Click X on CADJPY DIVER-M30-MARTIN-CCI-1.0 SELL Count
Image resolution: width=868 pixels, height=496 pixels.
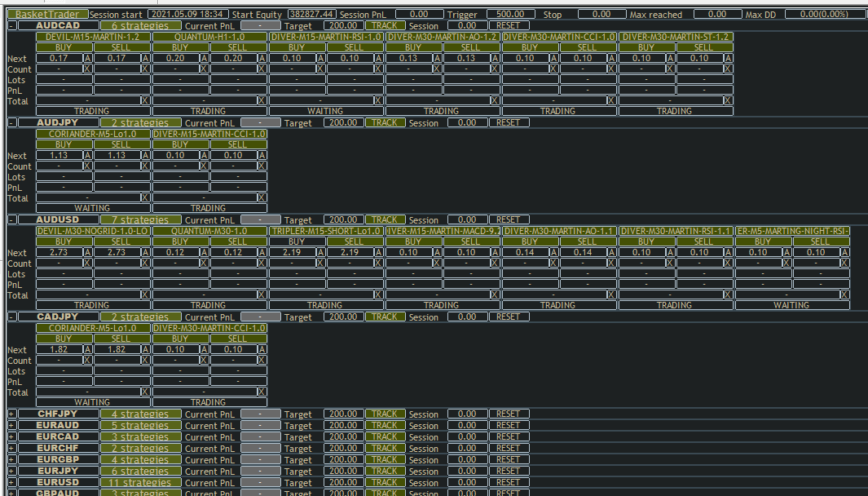tap(262, 360)
